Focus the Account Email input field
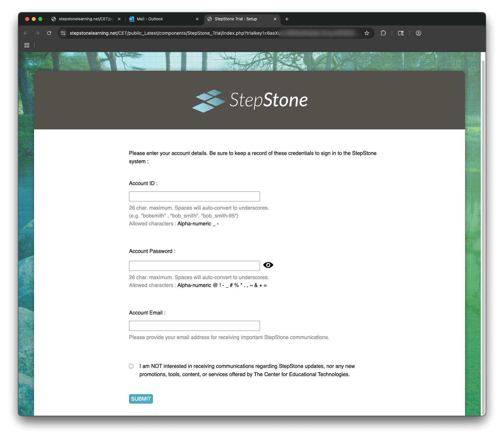This screenshot has height=440, width=504. click(x=195, y=326)
